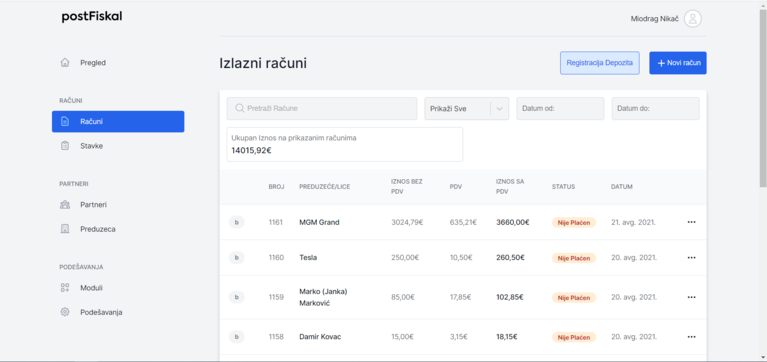Screen dimensions: 767x362
Task: Click the Preduzeca building icon
Action: coord(65,229)
